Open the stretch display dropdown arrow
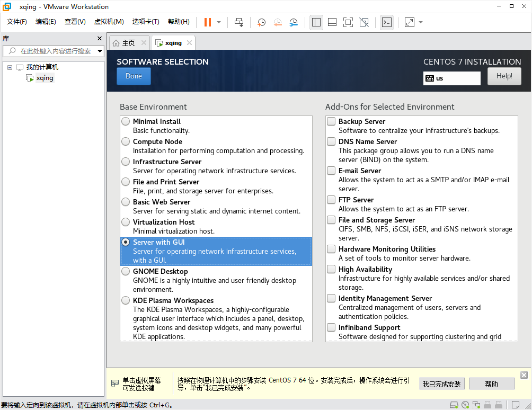The image size is (532, 410). (x=421, y=22)
